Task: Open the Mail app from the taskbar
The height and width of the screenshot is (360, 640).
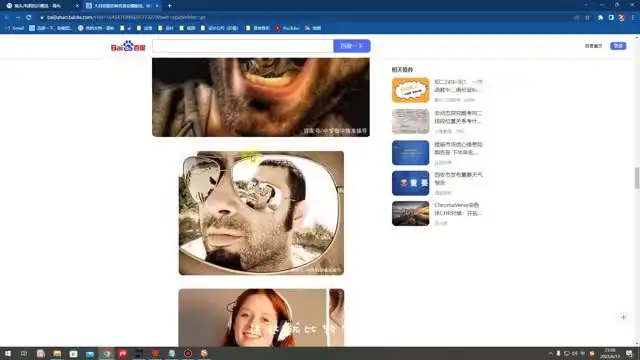Action: (x=90, y=353)
